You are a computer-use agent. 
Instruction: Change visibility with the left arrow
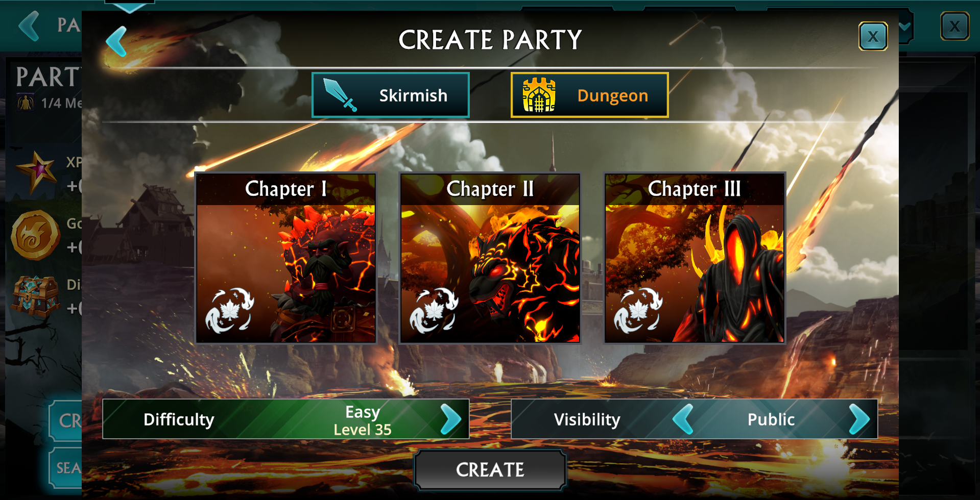[683, 419]
